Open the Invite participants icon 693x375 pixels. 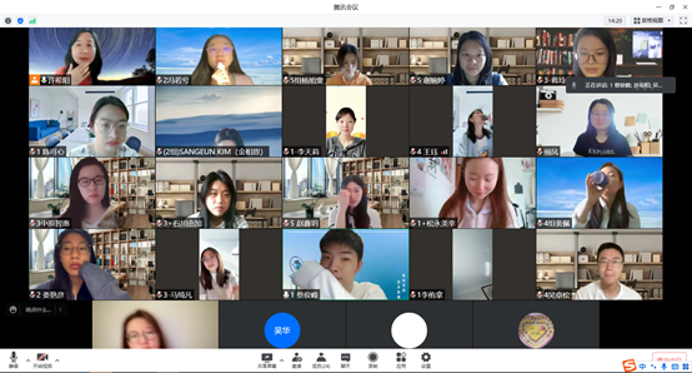pyautogui.click(x=297, y=360)
